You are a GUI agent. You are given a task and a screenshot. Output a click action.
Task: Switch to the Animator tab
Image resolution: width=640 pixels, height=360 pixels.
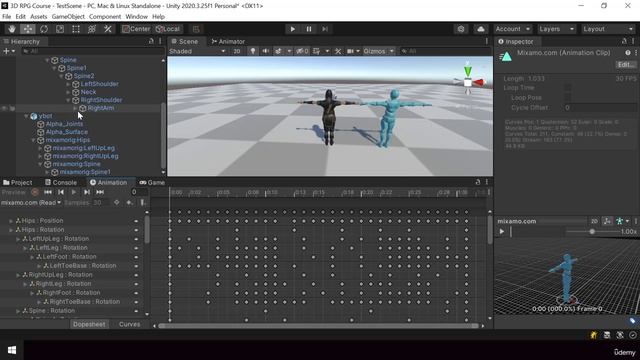[228, 41]
